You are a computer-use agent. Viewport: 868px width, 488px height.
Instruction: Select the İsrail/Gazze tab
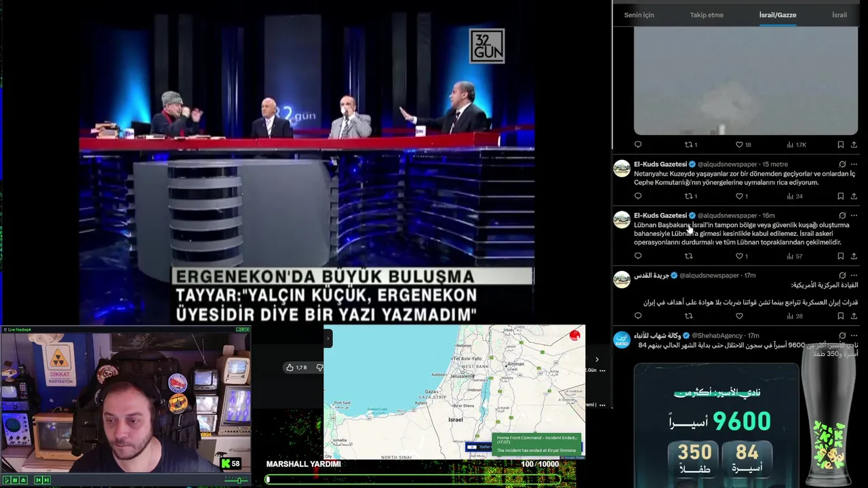778,15
